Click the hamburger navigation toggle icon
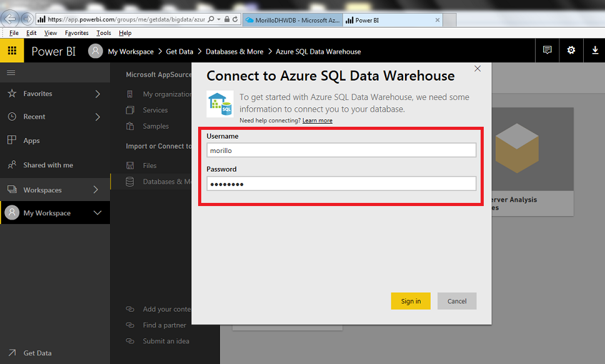The height and width of the screenshot is (364, 605). 11,73
